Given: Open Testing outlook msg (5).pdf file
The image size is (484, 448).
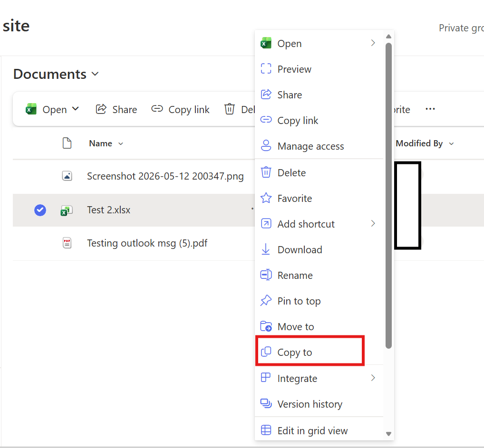Looking at the screenshot, I should [147, 243].
